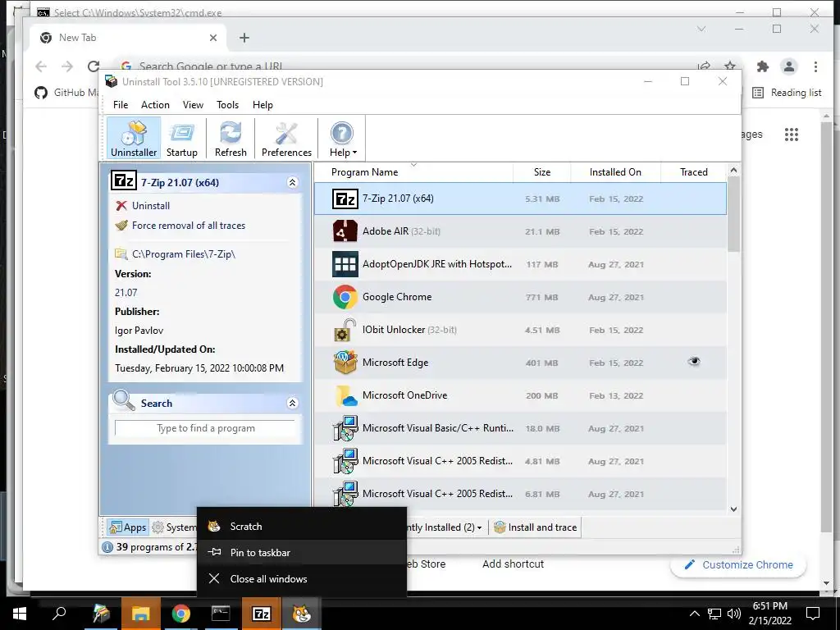Select the Microsoft Edge program icon
This screenshot has width=840, height=630.
click(345, 363)
